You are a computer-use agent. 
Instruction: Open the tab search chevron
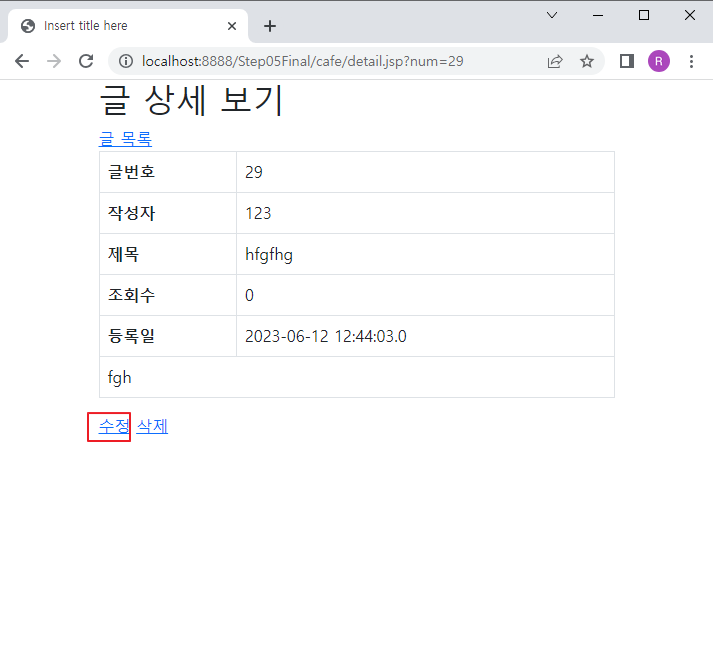552,15
